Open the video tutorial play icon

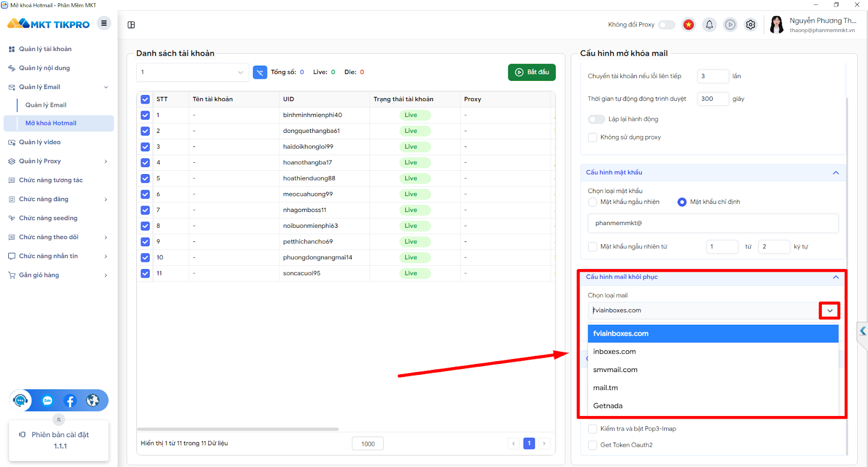(x=730, y=24)
